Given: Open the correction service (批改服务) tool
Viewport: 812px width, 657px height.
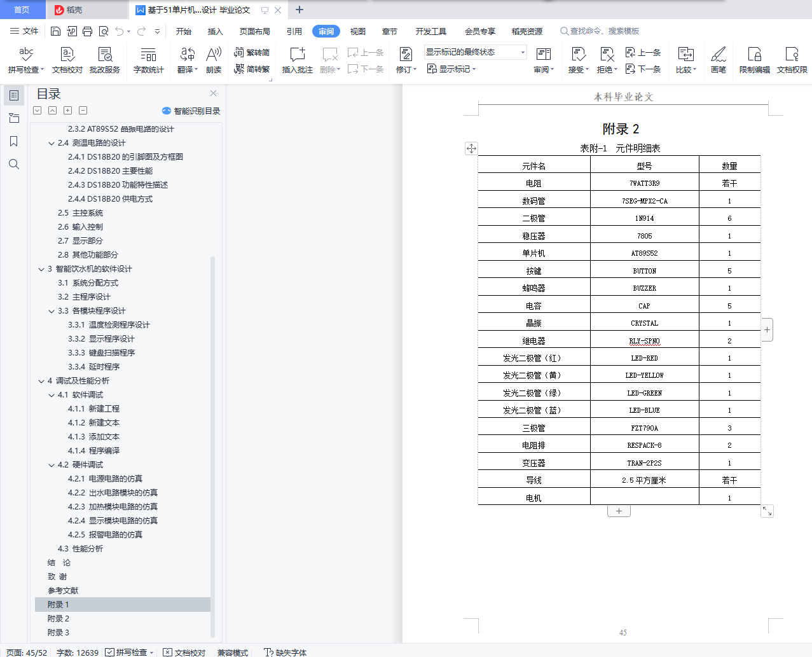Looking at the screenshot, I should (x=105, y=60).
